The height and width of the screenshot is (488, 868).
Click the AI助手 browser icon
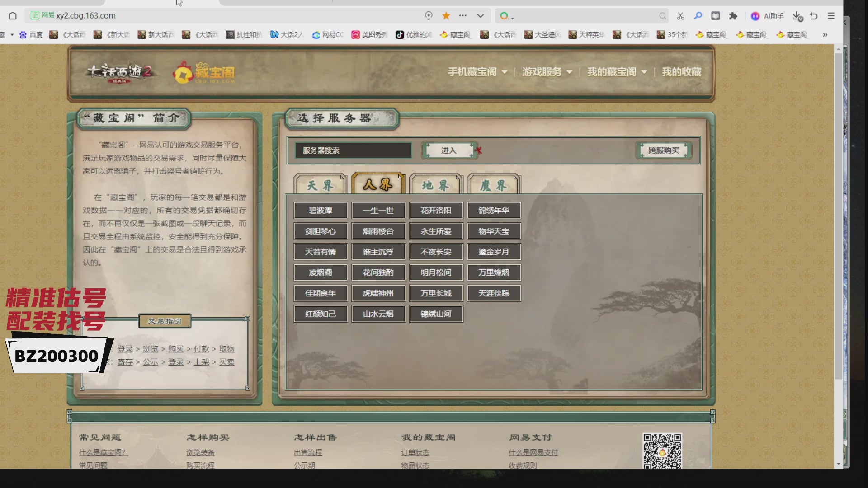point(756,16)
